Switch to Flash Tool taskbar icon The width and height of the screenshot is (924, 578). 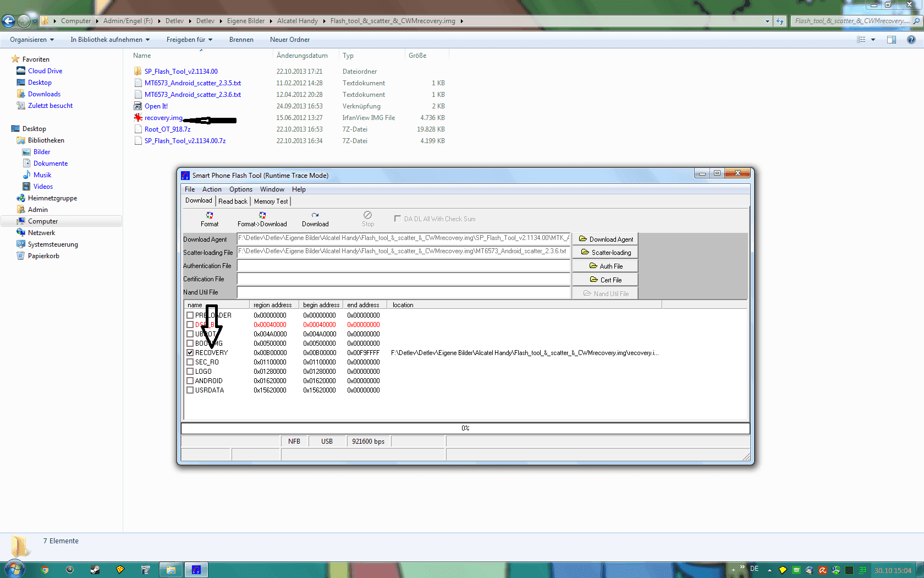coord(196,570)
